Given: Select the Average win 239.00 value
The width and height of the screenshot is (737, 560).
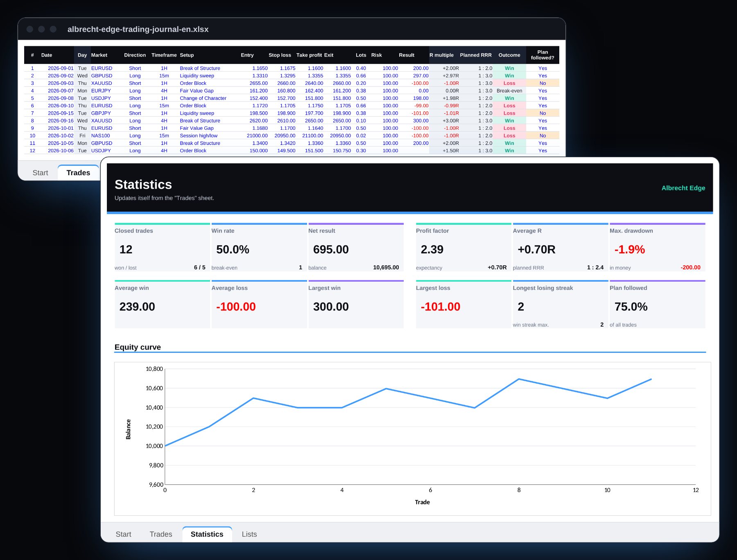Looking at the screenshot, I should [x=137, y=307].
